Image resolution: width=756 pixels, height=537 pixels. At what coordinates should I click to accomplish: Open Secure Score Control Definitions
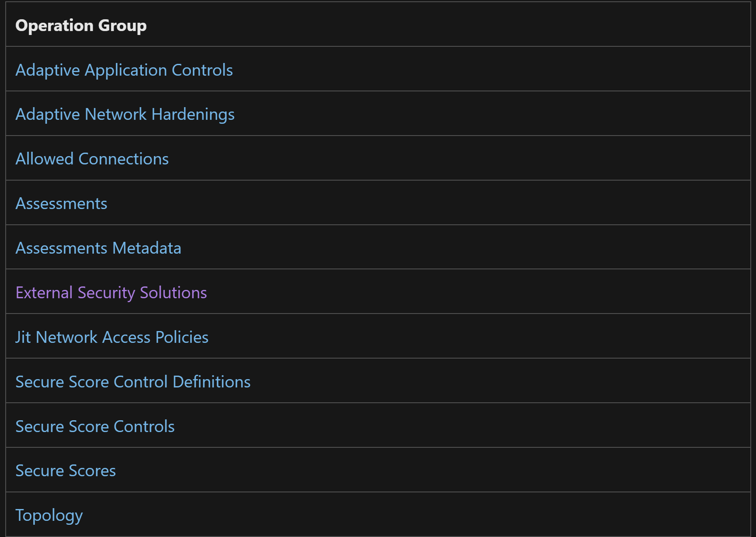click(x=133, y=382)
